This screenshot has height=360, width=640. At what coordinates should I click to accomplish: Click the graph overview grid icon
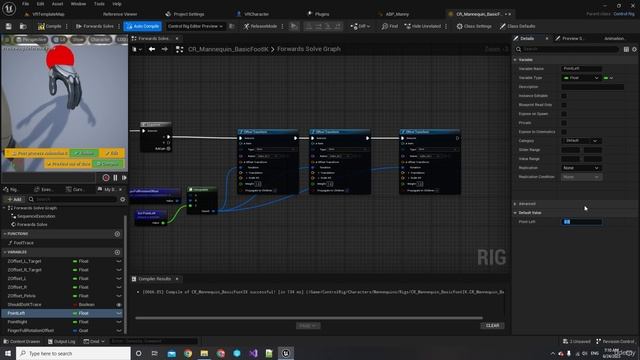click(x=179, y=49)
